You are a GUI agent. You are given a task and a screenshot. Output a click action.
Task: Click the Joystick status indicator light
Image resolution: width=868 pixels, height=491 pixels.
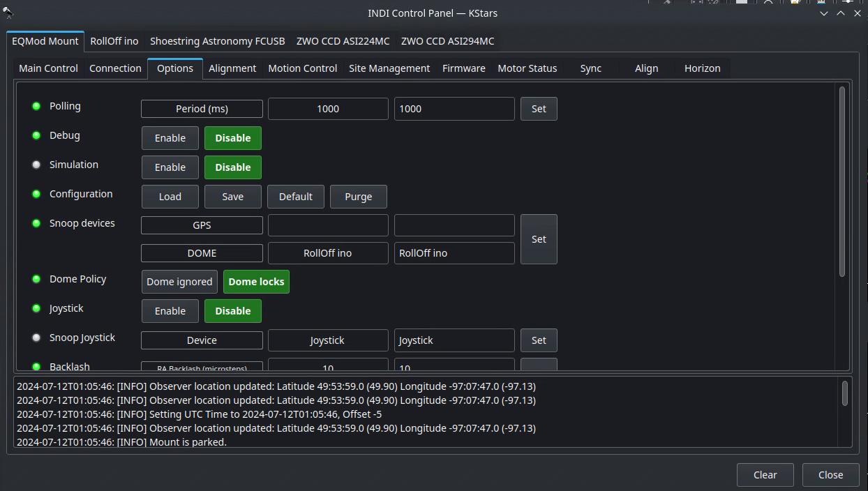click(36, 308)
